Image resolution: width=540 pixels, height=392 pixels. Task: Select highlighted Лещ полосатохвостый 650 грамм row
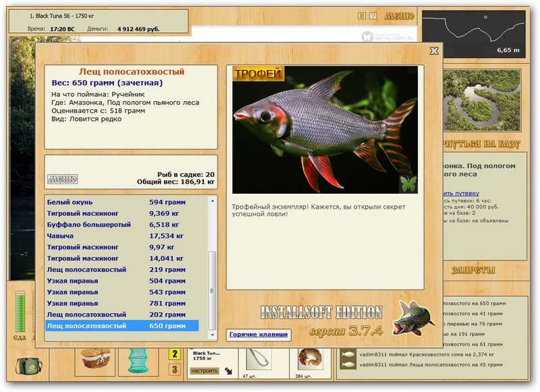click(122, 326)
